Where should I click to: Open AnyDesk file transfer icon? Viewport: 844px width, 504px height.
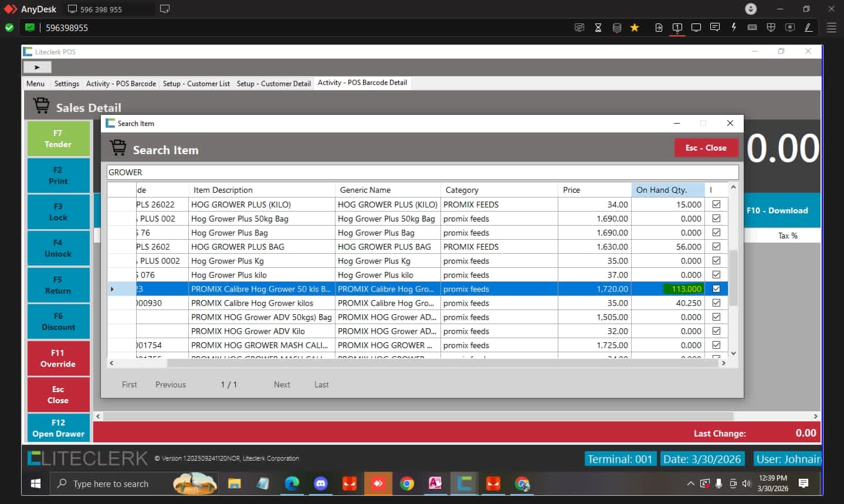[659, 28]
